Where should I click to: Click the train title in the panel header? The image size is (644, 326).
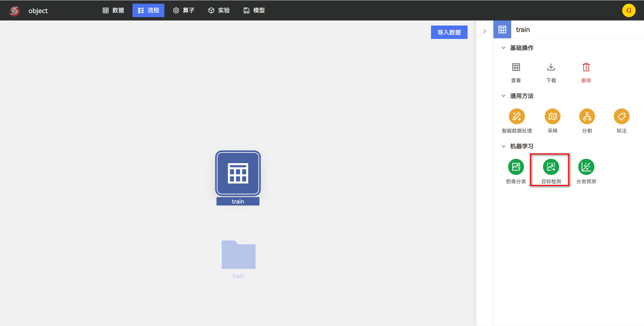[523, 30]
